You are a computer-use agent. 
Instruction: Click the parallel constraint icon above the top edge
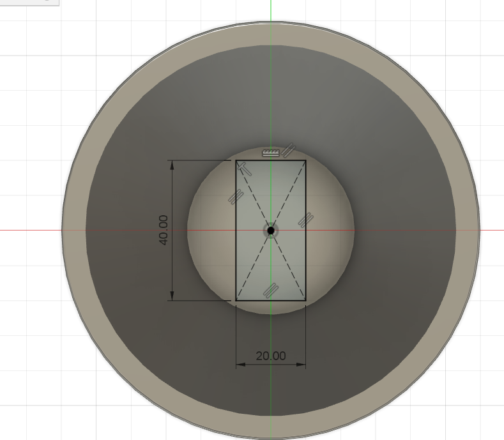click(288, 150)
